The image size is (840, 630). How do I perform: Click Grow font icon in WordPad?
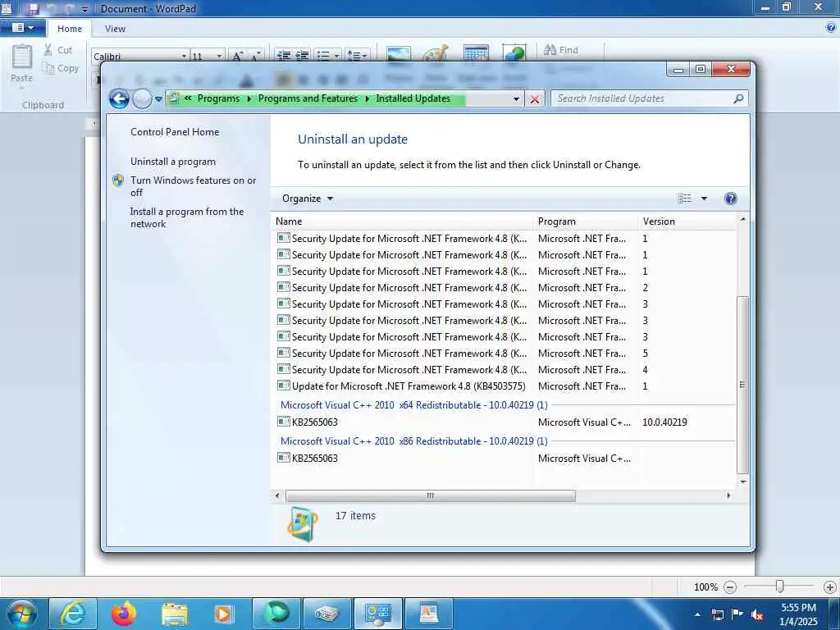(x=237, y=57)
